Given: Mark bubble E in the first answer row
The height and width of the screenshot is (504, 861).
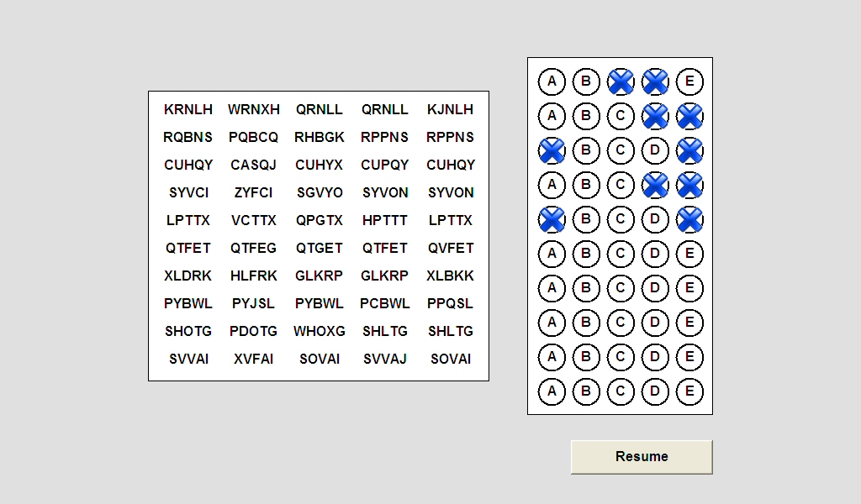Looking at the screenshot, I should (x=689, y=81).
